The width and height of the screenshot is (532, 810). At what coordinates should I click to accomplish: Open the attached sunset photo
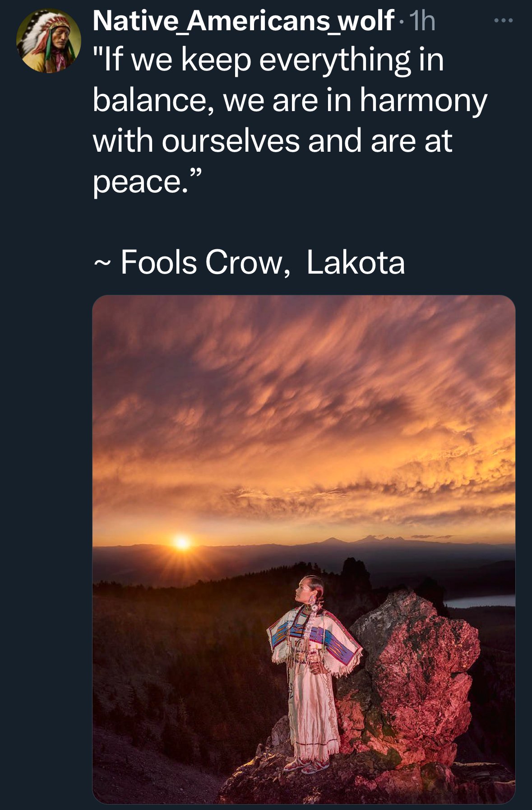click(304, 549)
